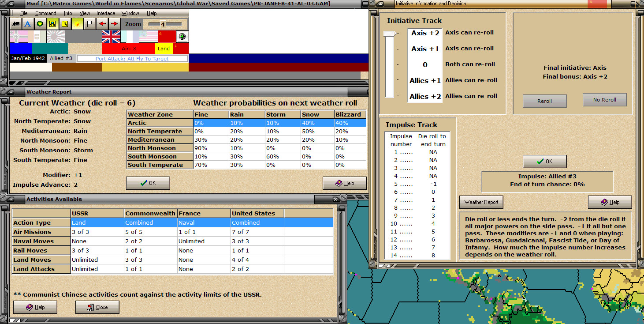
Task: Click the Allied #3 impulse label
Action: (61, 58)
